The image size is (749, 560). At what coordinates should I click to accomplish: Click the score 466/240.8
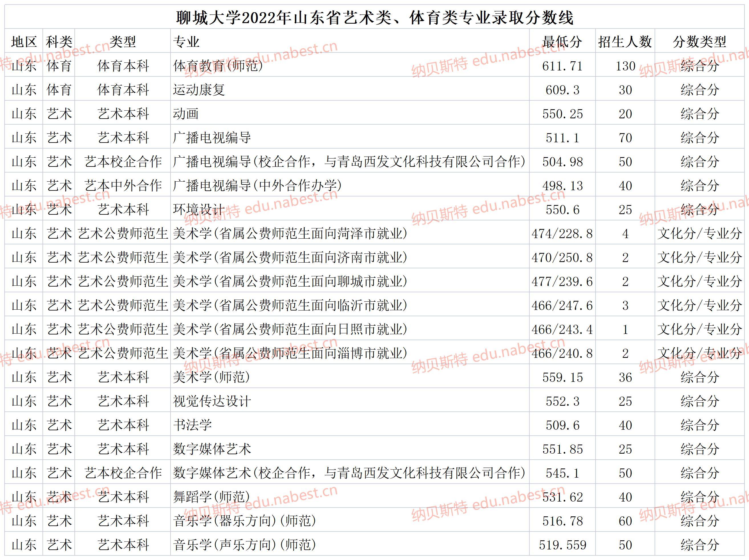(x=562, y=354)
